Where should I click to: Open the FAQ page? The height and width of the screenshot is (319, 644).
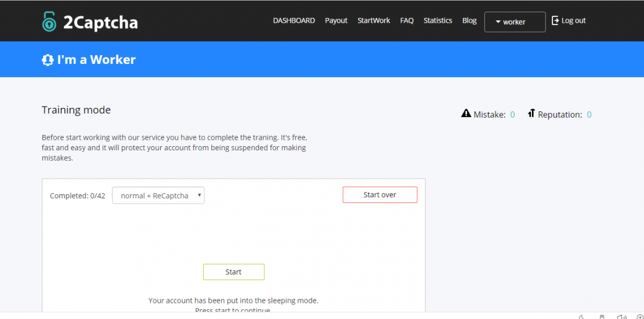click(407, 20)
